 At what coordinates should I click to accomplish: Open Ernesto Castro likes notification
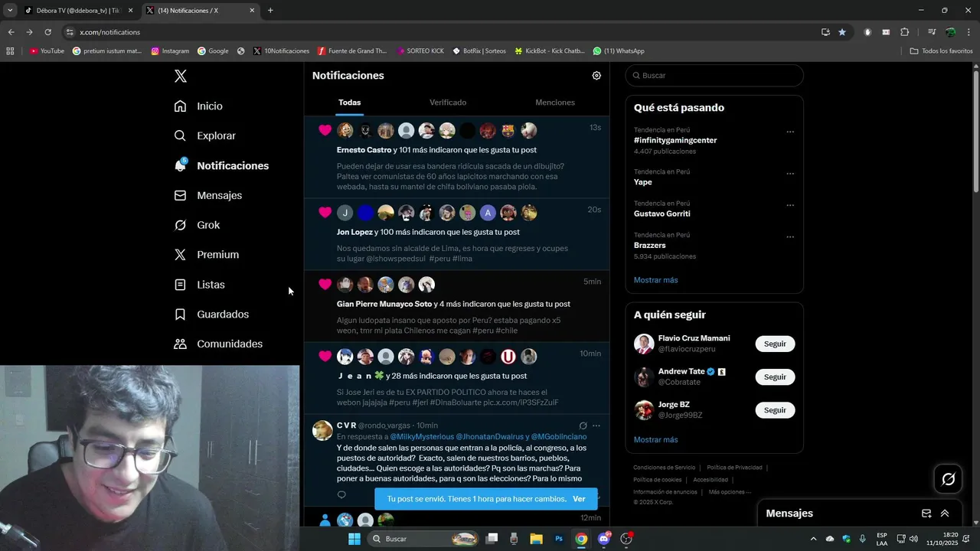click(457, 158)
